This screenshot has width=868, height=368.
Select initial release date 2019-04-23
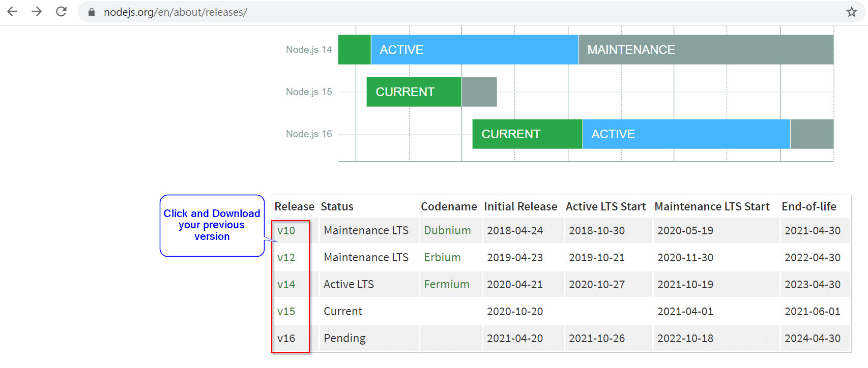pyautogui.click(x=515, y=258)
